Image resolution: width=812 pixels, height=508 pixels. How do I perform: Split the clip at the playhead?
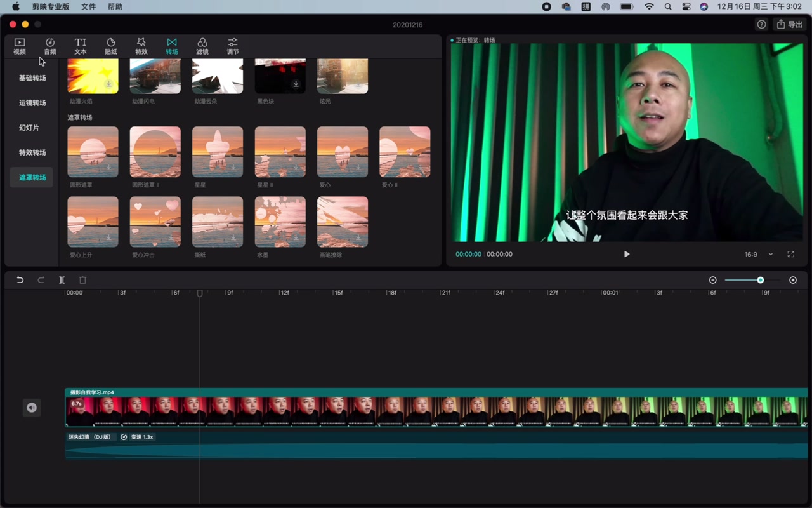coord(62,280)
